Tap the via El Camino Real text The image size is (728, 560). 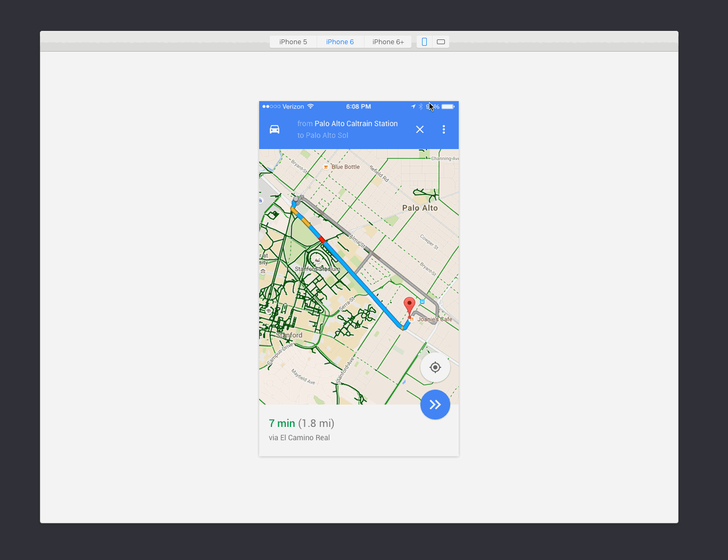pyautogui.click(x=299, y=438)
